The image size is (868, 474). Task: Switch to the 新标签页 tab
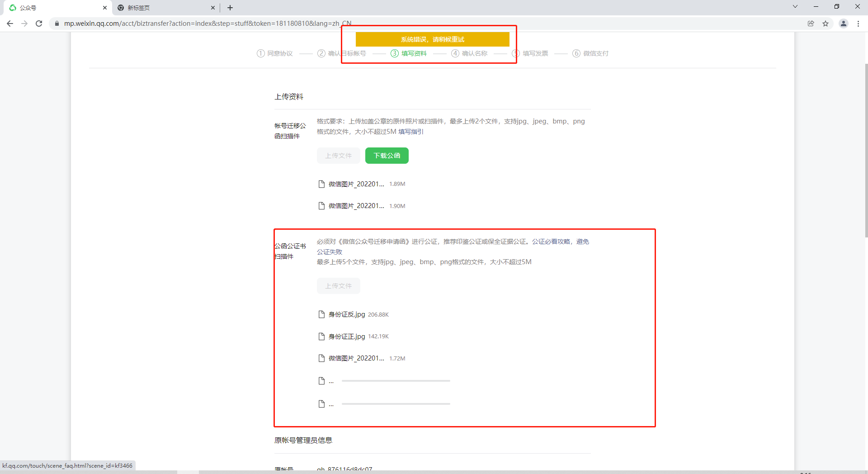[x=165, y=8]
